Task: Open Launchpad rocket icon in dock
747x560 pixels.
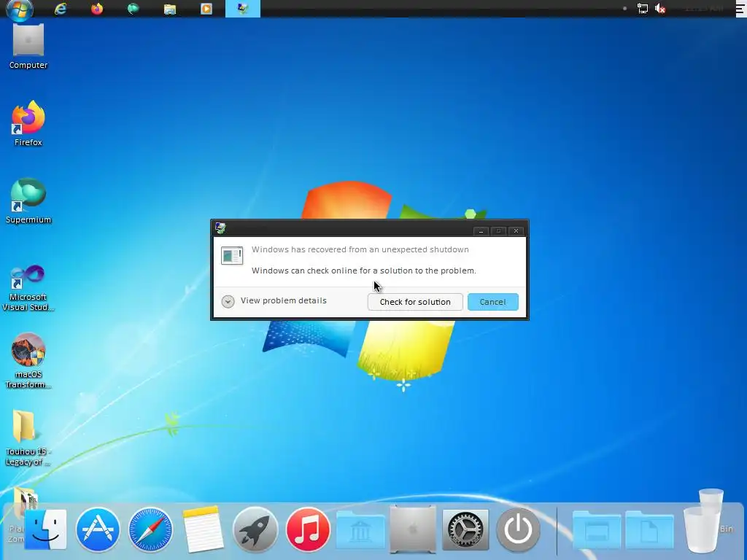Action: click(255, 529)
